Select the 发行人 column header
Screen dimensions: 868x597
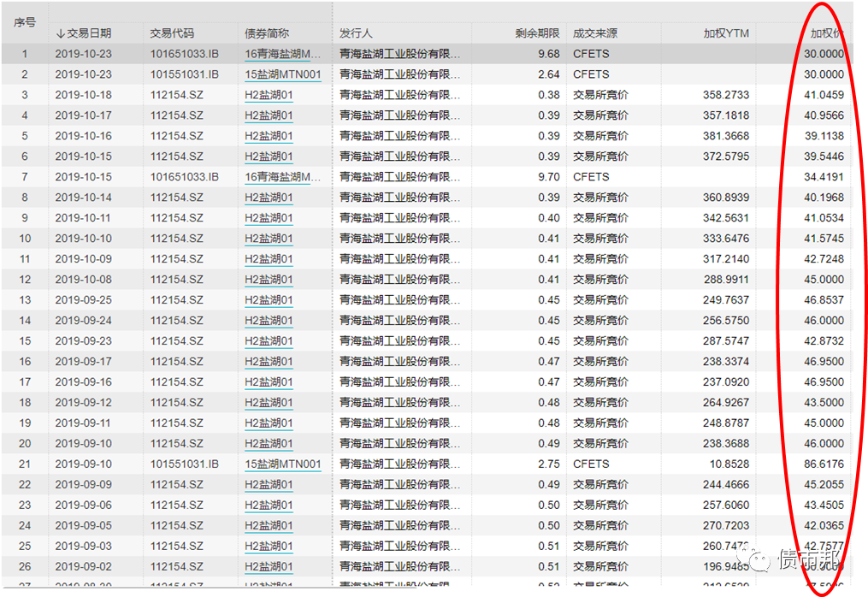point(356,33)
